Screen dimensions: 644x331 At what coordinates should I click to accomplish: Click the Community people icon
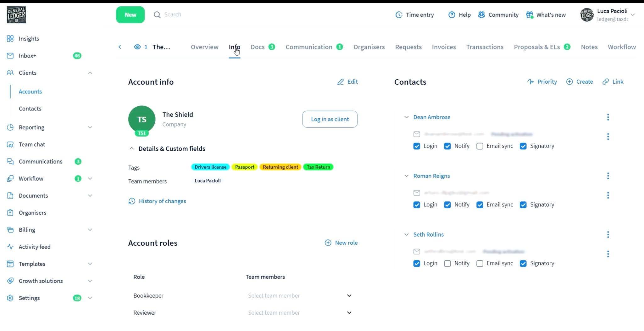481,15
